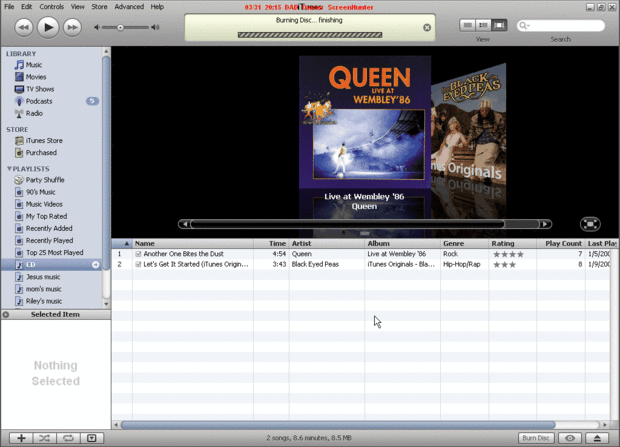Click the Next track fast-forward button
620x447 pixels.
click(x=72, y=27)
